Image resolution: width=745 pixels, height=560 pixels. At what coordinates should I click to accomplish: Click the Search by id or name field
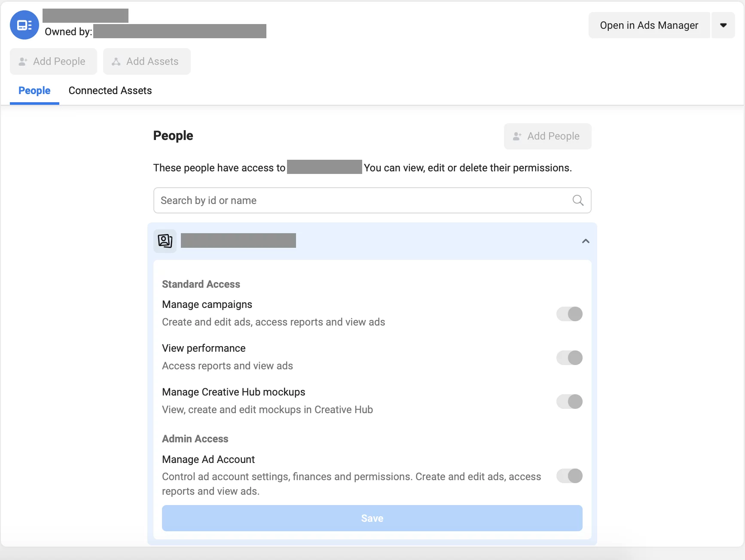click(x=361, y=201)
